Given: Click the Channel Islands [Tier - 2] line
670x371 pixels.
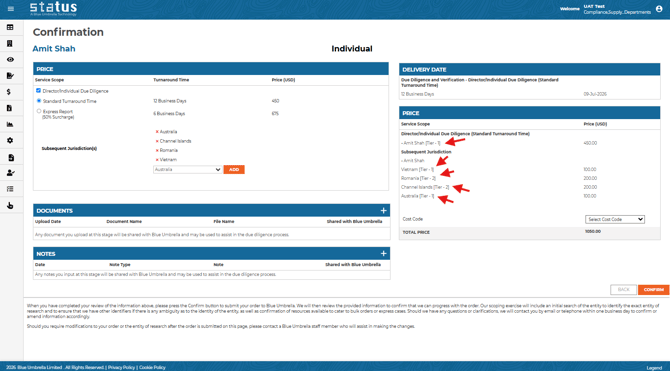Looking at the screenshot, I should point(425,187).
